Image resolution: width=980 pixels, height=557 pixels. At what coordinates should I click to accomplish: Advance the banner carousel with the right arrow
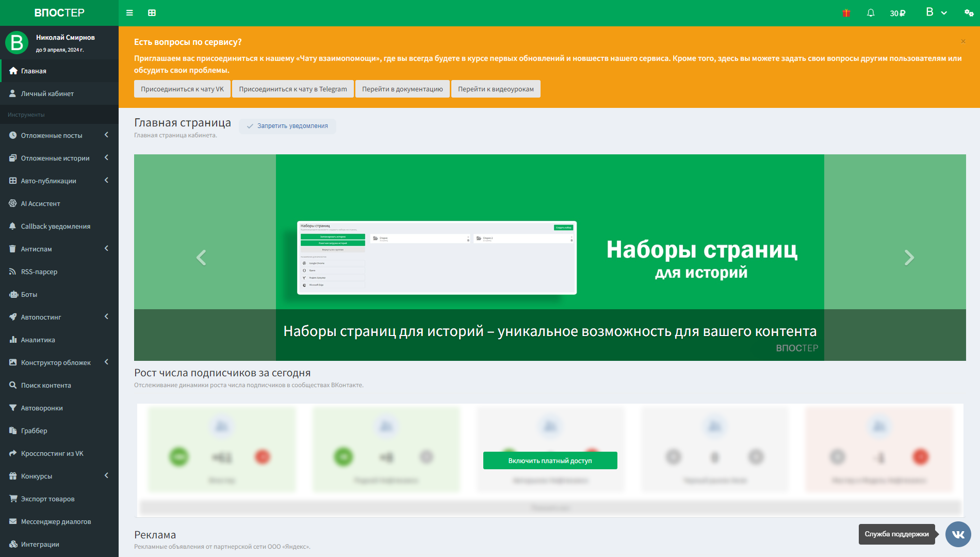point(908,257)
